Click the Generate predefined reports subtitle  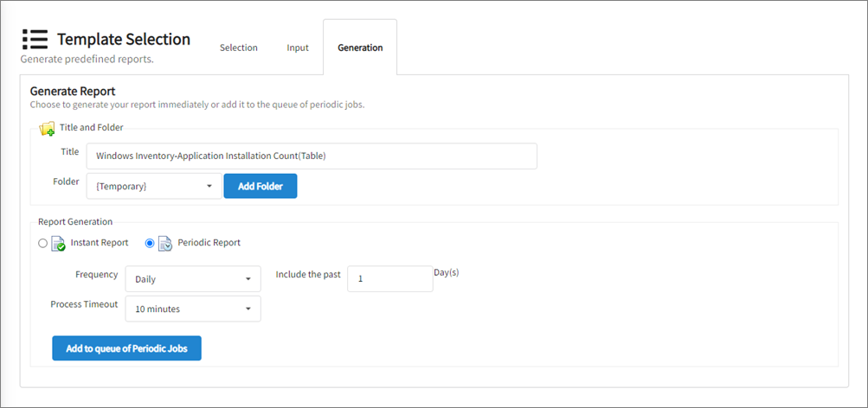tap(87, 59)
